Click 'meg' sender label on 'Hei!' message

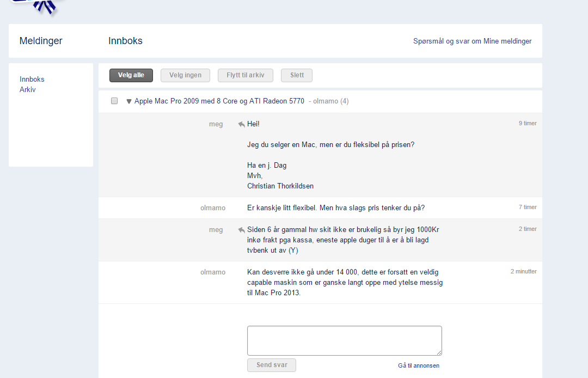tap(216, 124)
